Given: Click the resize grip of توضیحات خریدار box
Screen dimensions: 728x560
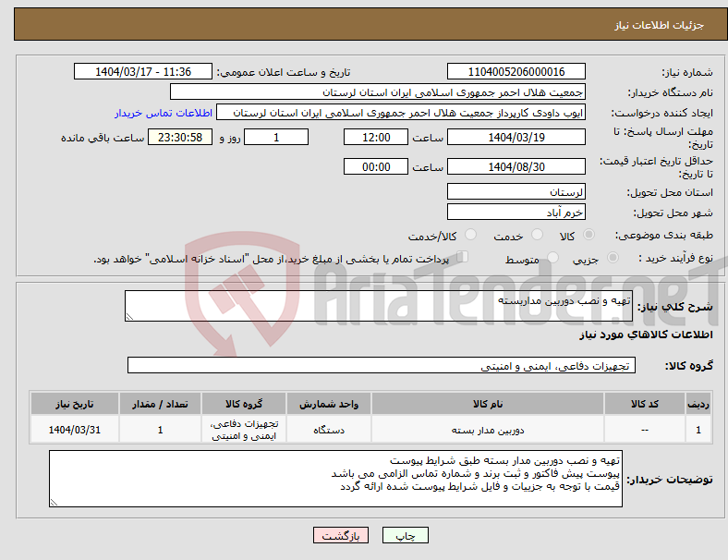Looking at the screenshot, I should [54, 503].
